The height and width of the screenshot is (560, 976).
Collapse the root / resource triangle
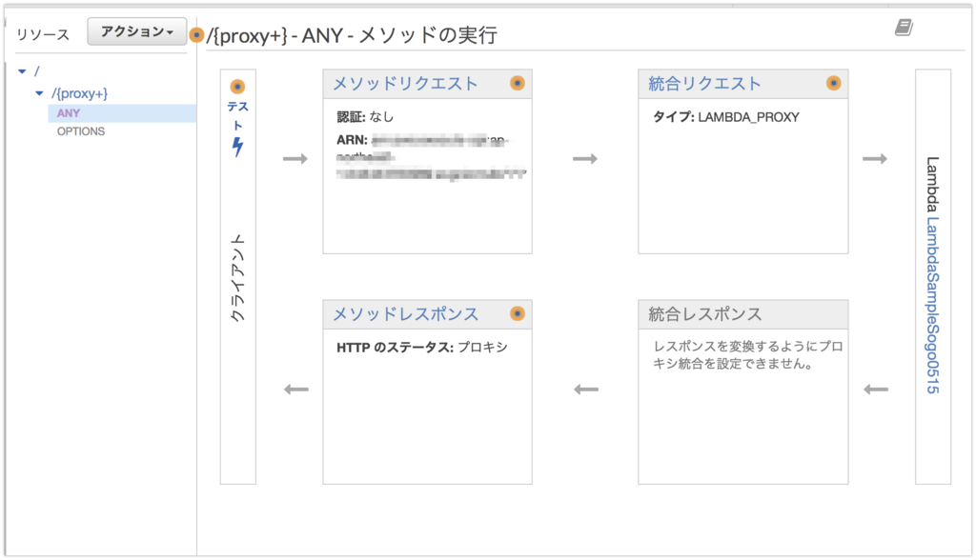pyautogui.click(x=23, y=71)
